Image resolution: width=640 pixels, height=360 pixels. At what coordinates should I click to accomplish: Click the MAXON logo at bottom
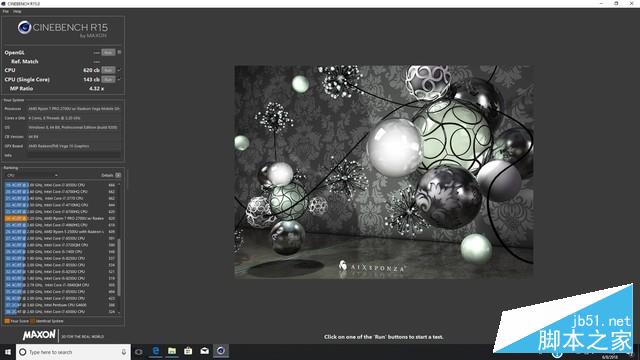(39, 336)
